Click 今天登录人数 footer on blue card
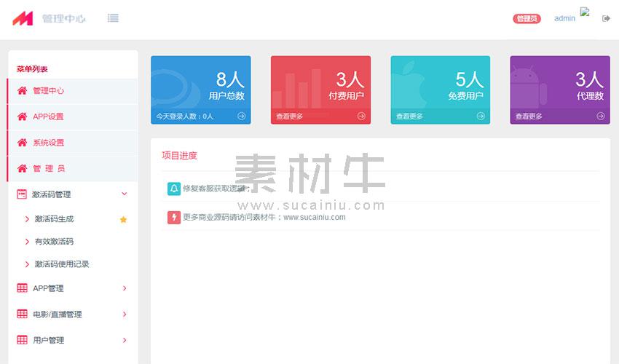The height and width of the screenshot is (364, 619). click(x=184, y=116)
